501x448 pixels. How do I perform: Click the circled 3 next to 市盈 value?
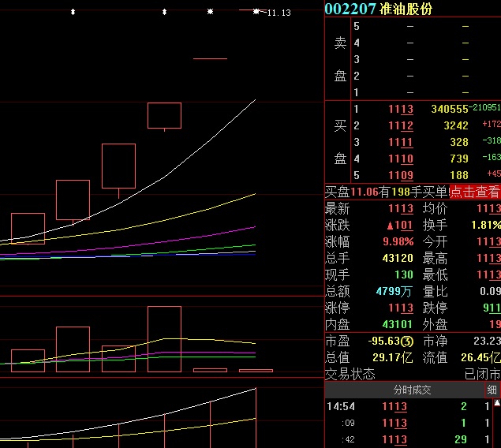(407, 342)
